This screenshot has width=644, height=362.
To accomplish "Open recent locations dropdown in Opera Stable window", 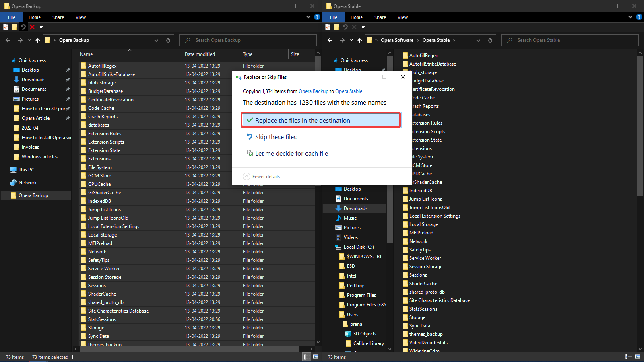I will tap(351, 40).
